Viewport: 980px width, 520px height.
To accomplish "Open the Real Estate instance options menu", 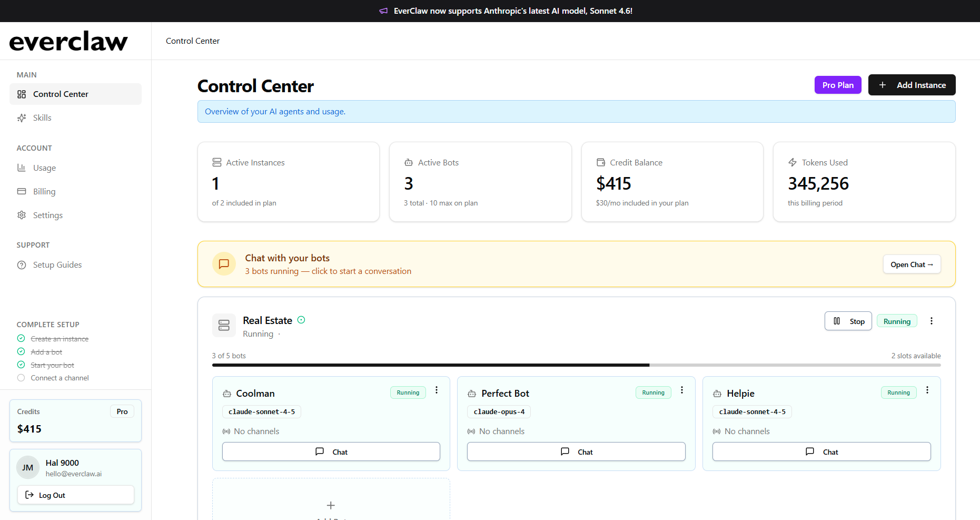I will (x=931, y=321).
